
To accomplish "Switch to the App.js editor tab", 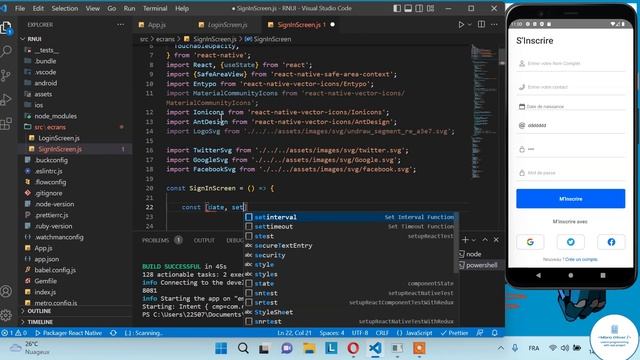I will [156, 25].
